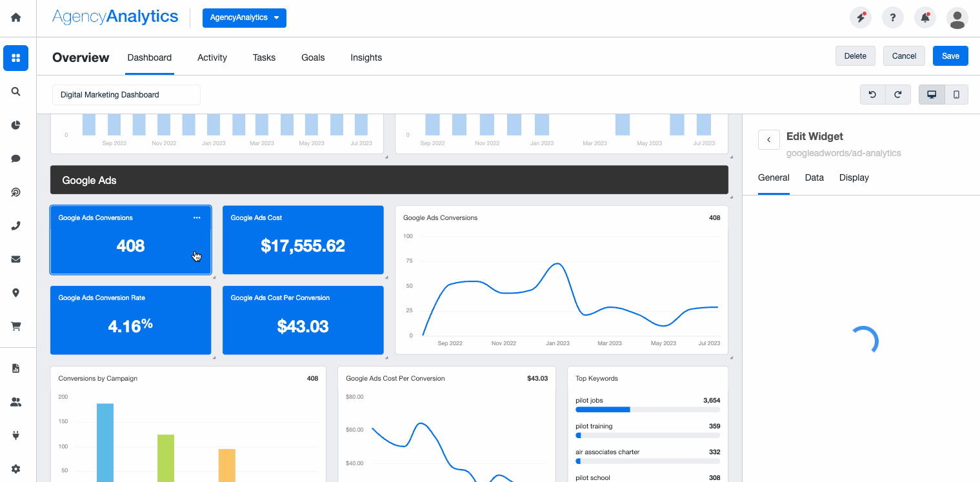Open three-dot menu on Google Ads Conversions widget
Image resolution: width=980 pixels, height=482 pixels.
(x=197, y=218)
